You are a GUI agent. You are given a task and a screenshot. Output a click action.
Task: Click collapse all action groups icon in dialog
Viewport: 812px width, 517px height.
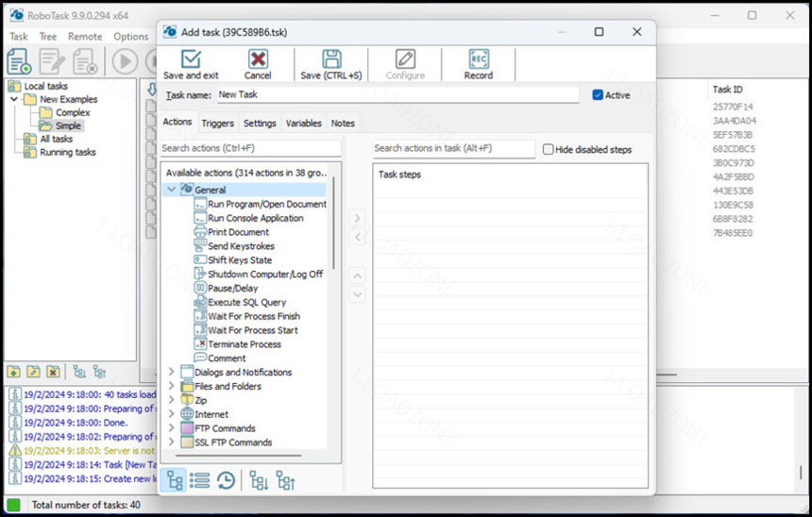pyautogui.click(x=285, y=481)
